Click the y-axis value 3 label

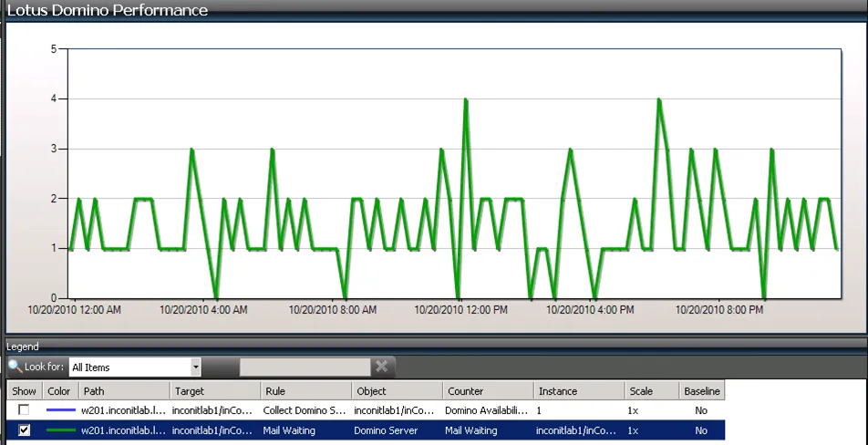(54, 149)
